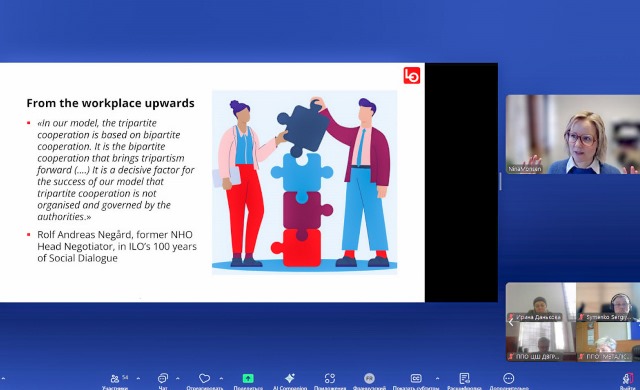The width and height of the screenshot is (640, 390).
Task: Select ППО МЕТАЛК participant thumbnail
Action: 608,341
